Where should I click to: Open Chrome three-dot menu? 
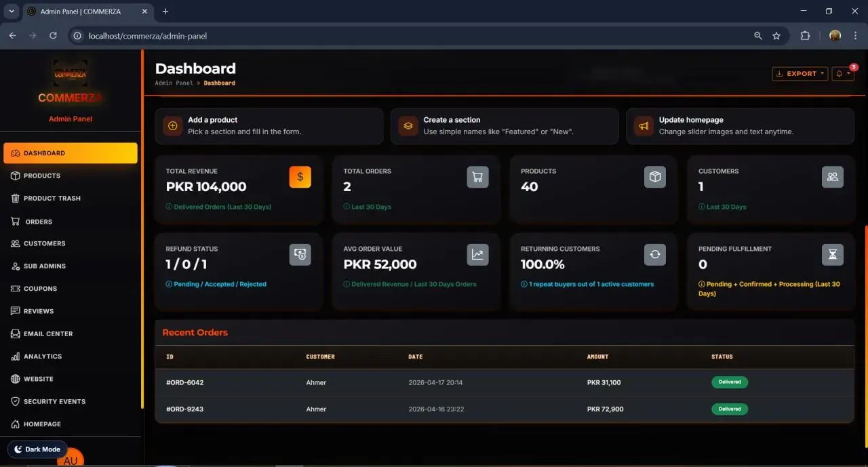pyautogui.click(x=855, y=36)
